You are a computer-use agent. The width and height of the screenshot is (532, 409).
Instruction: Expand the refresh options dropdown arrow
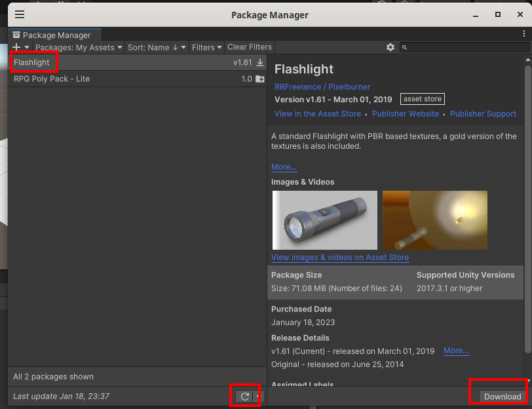[x=258, y=397]
